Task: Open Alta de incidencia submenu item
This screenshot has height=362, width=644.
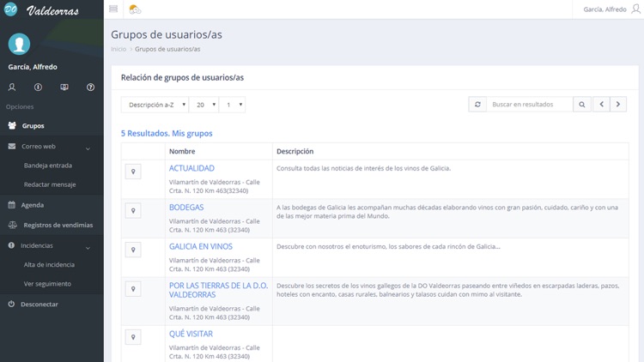Action: point(49,265)
